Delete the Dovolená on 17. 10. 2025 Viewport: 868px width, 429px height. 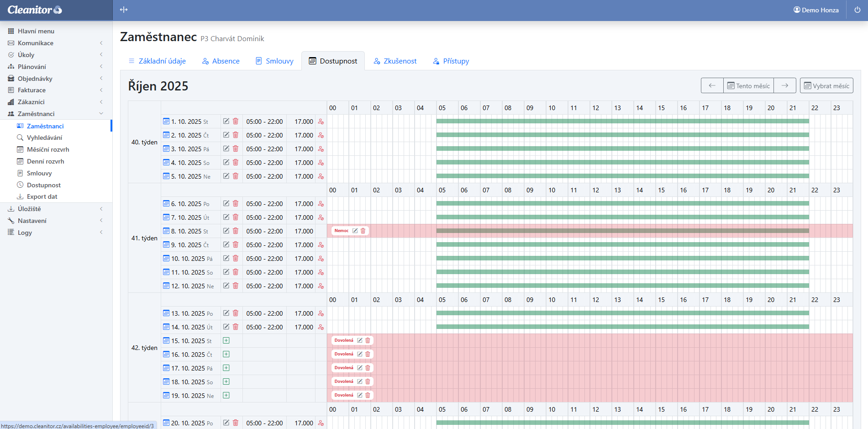pyautogui.click(x=368, y=368)
